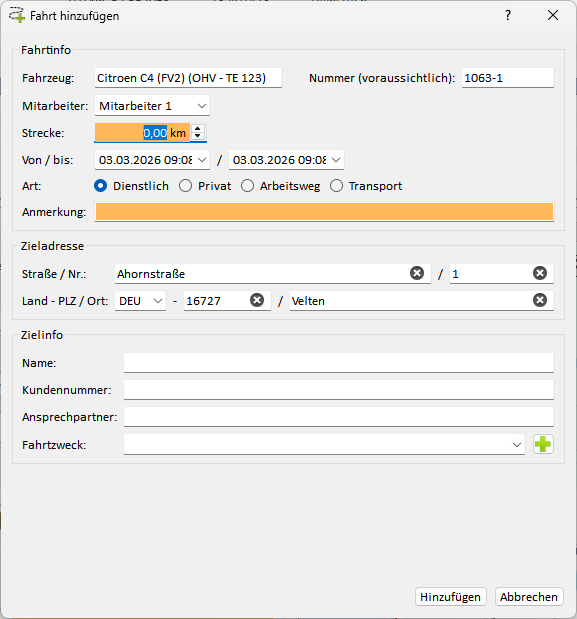Viewport: 577px width, 619px height.
Task: Clear the Ort Velten field with its X icon
Action: tap(540, 300)
